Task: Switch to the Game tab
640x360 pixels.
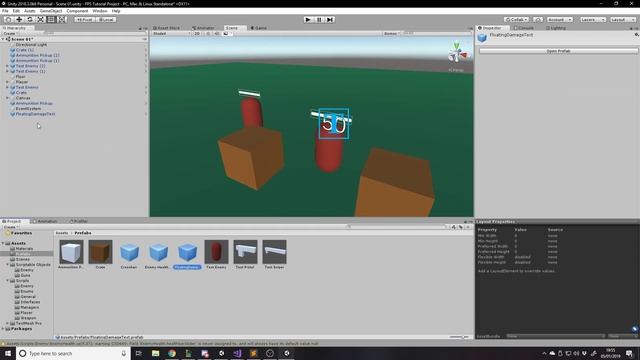Action: click(x=258, y=28)
